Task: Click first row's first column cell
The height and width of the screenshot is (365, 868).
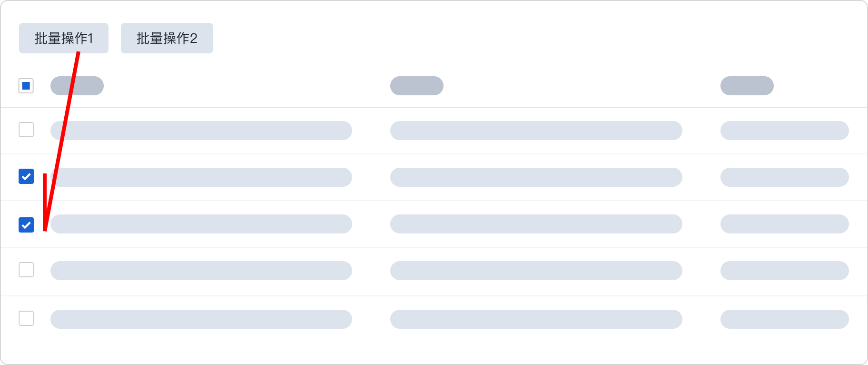Action: click(201, 131)
